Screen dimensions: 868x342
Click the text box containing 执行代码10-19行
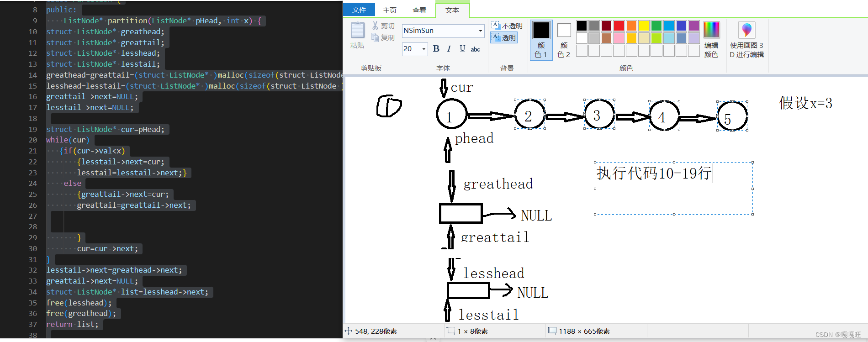(674, 188)
